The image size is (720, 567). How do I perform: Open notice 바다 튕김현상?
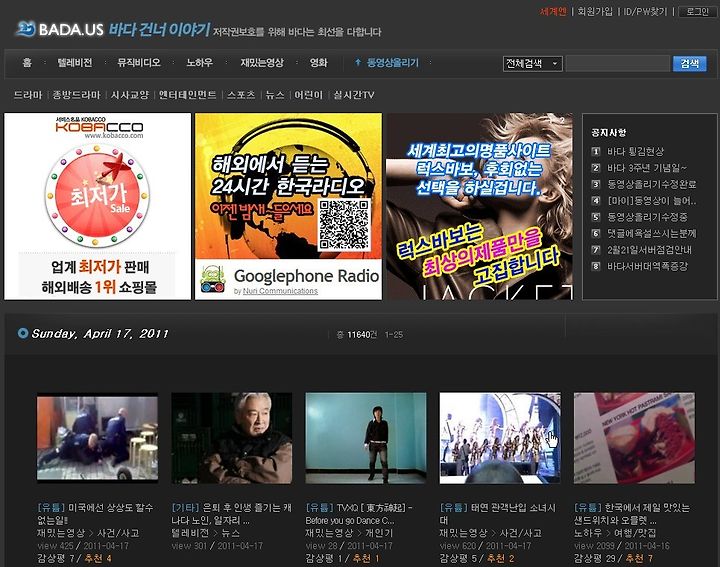pos(636,152)
